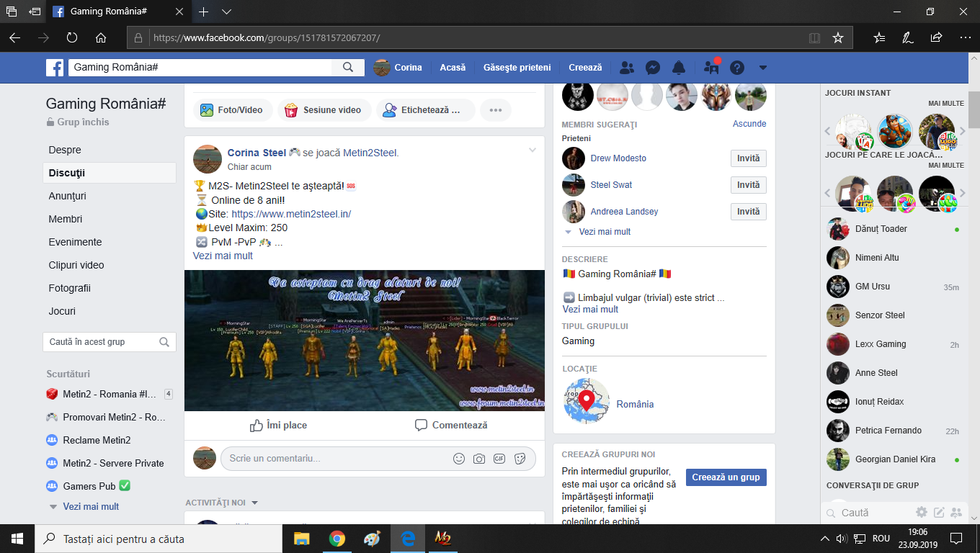Open the quick help question mark icon
This screenshot has width=980, height=553.
point(737,68)
